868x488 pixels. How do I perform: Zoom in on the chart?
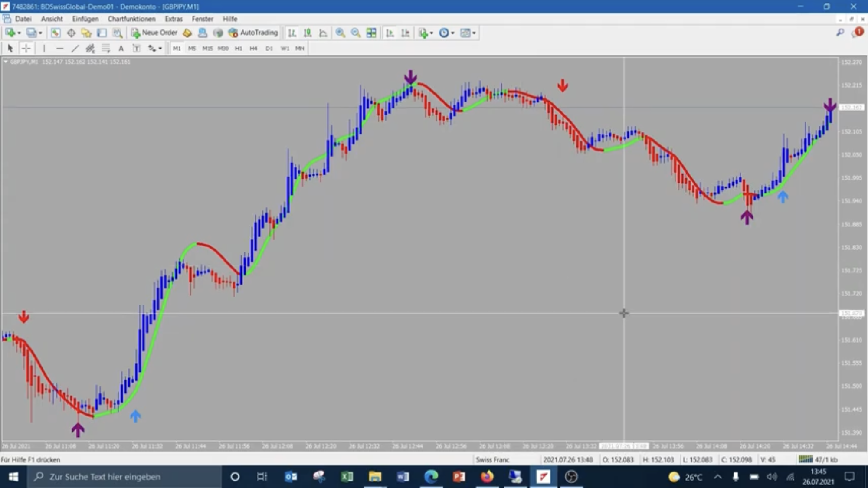point(341,33)
